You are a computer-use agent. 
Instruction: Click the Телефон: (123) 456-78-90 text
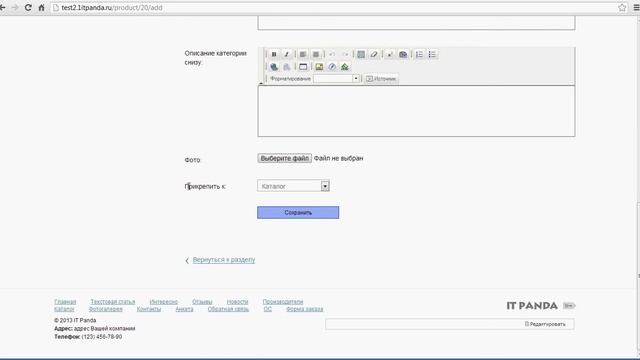88,337
